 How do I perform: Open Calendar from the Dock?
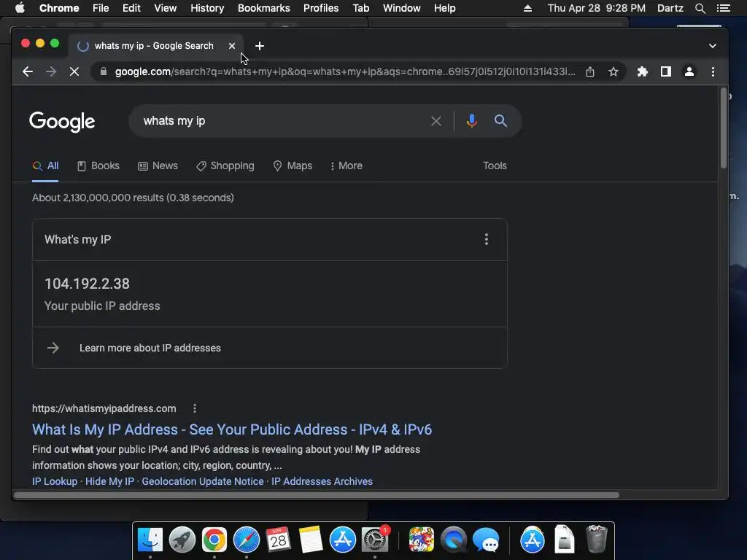click(x=278, y=540)
